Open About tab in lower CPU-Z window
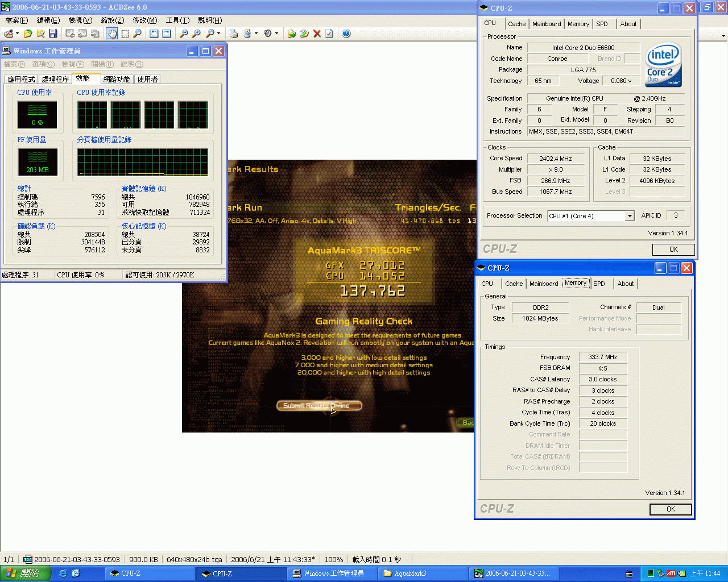 (x=626, y=284)
